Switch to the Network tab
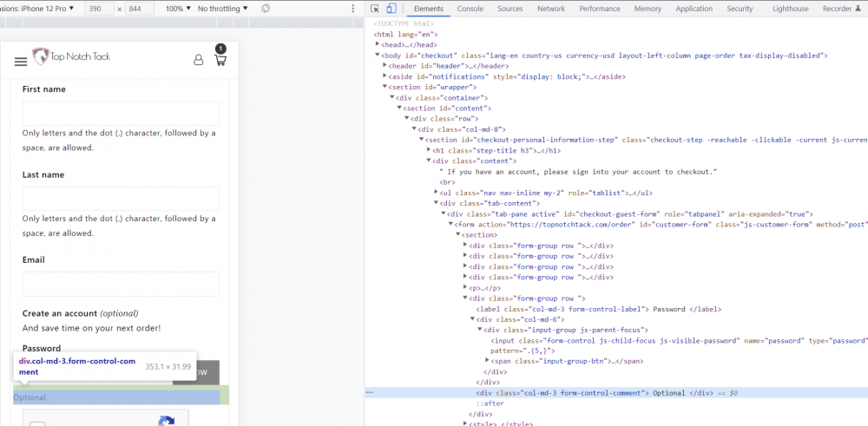The image size is (868, 426). [550, 9]
